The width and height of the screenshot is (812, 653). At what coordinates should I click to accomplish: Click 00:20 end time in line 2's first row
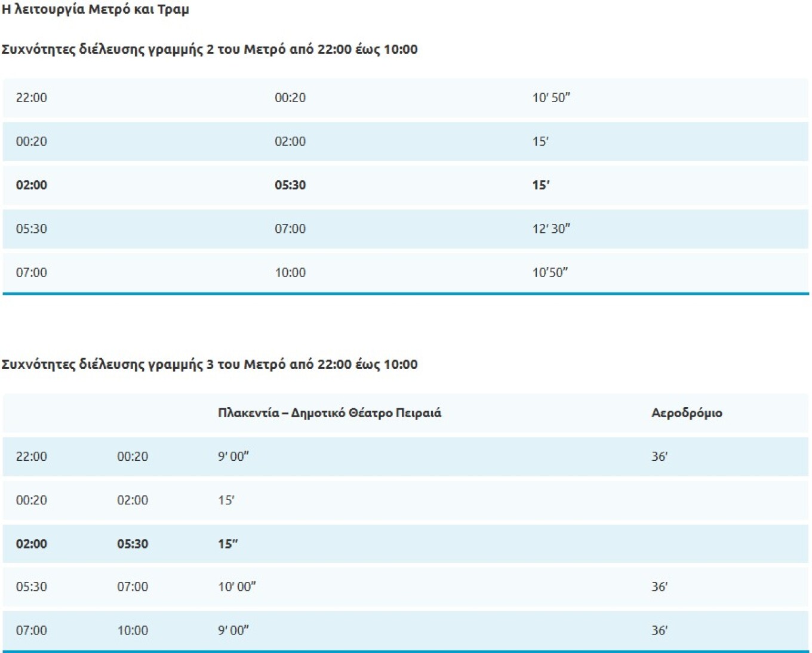coord(290,98)
